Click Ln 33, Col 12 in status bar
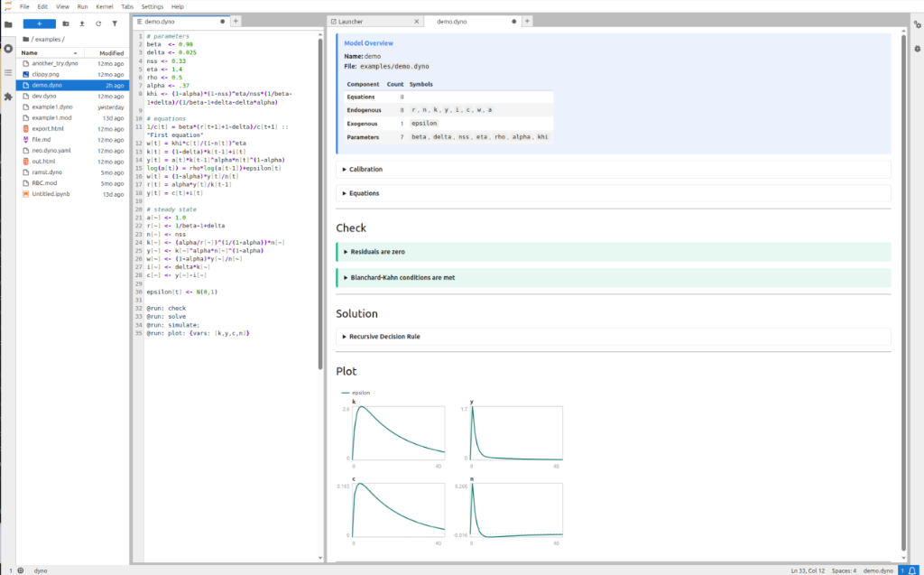Image resolution: width=924 pixels, height=575 pixels. (808, 570)
